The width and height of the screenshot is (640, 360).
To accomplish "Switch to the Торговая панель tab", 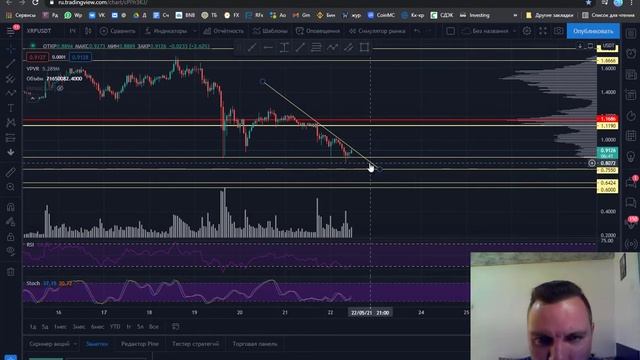I will click(x=255, y=344).
